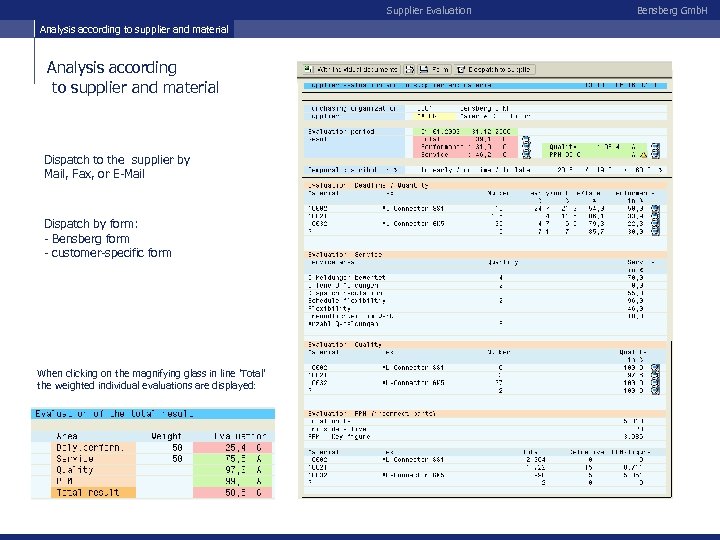Screen dimensions: 720x540
Task: Click the 'Weight' column header
Action: pyautogui.click(x=166, y=436)
